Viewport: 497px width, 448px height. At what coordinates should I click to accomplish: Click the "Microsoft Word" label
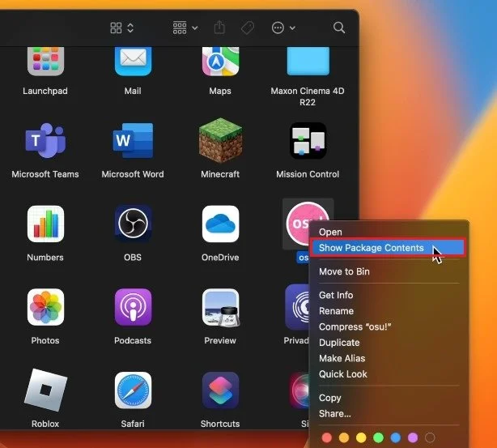133,174
